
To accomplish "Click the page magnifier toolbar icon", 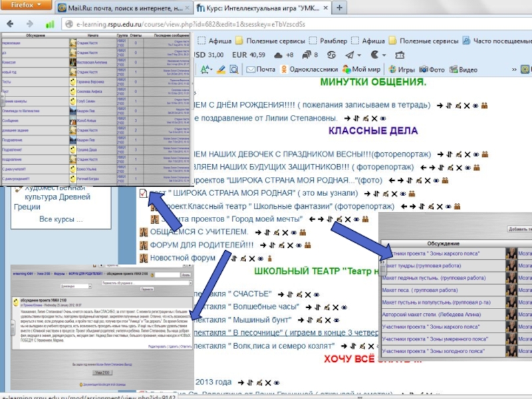I will 234,70.
